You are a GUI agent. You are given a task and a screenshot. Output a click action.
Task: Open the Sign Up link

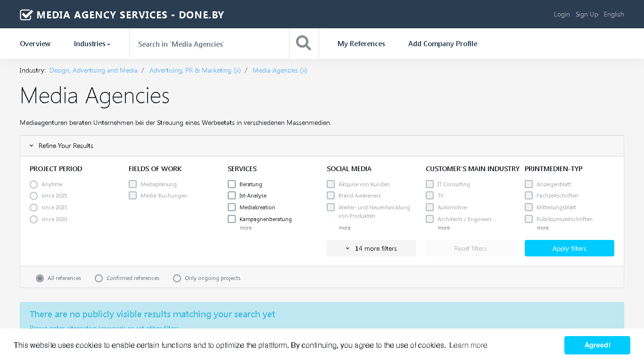point(586,14)
